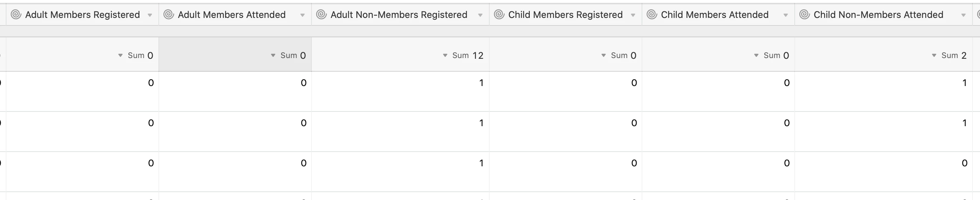Change Sum summary for Adult Non-Members Registered
This screenshot has width=980, height=200.
tap(463, 56)
